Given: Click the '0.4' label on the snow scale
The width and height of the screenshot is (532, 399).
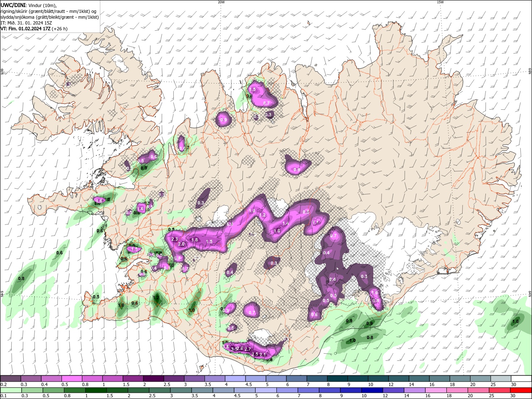Looking at the screenshot, I should 44,384.
